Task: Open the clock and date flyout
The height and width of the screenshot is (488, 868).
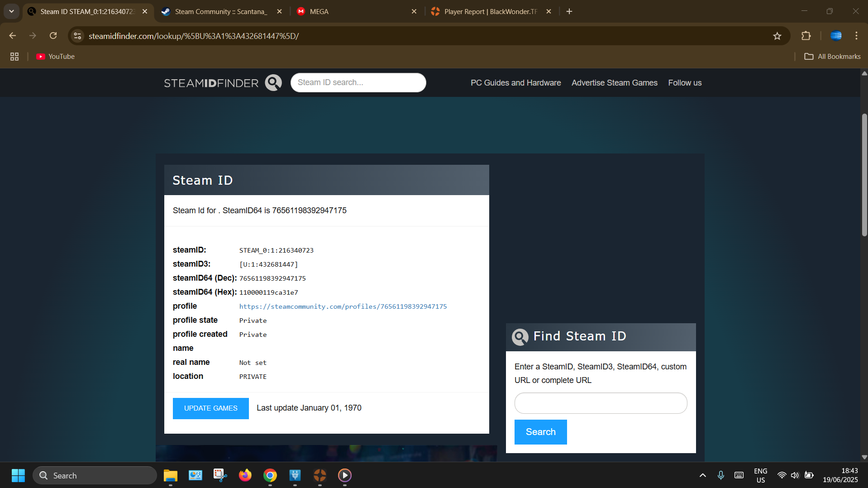Action: 840,475
